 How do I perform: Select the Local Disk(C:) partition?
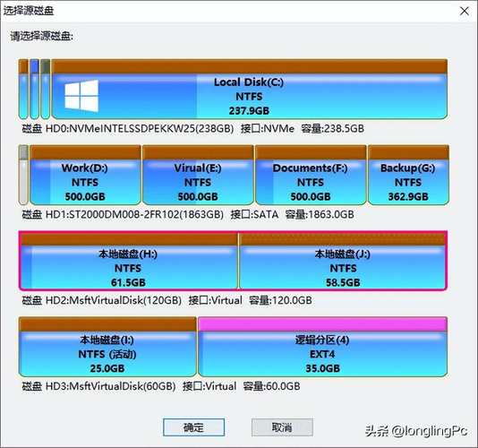pyautogui.click(x=250, y=89)
